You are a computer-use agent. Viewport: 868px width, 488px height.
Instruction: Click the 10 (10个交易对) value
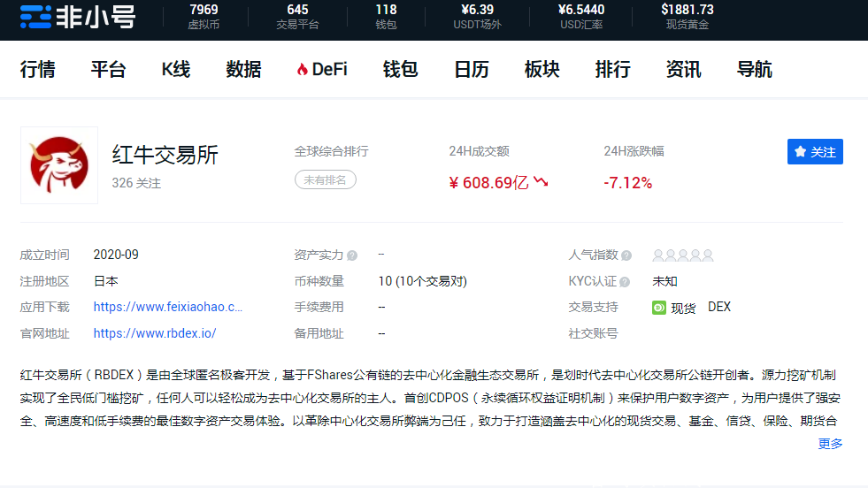422,281
